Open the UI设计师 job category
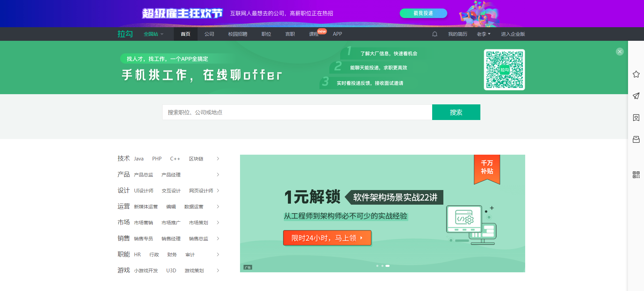The image size is (644, 291). point(144,191)
